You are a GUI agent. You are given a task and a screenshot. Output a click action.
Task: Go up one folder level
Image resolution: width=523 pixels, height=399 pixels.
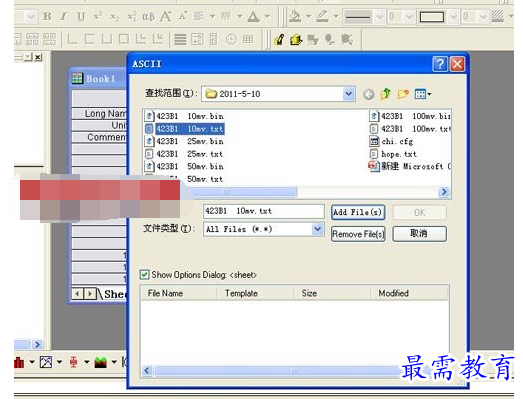click(x=386, y=94)
